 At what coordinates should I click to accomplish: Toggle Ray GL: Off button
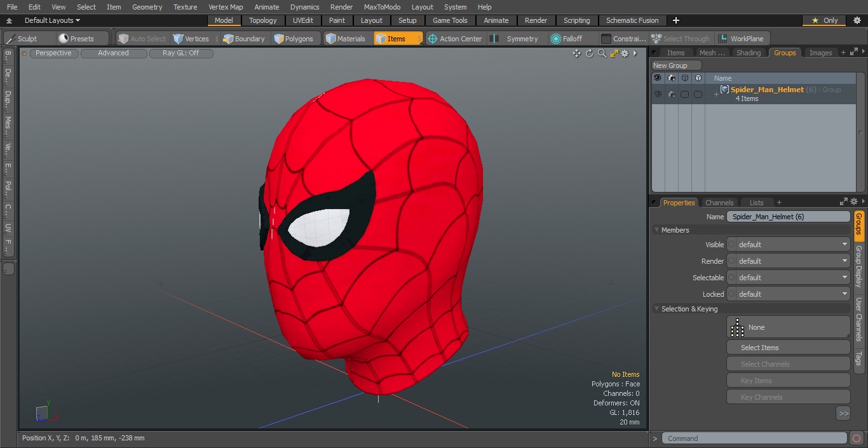[181, 53]
